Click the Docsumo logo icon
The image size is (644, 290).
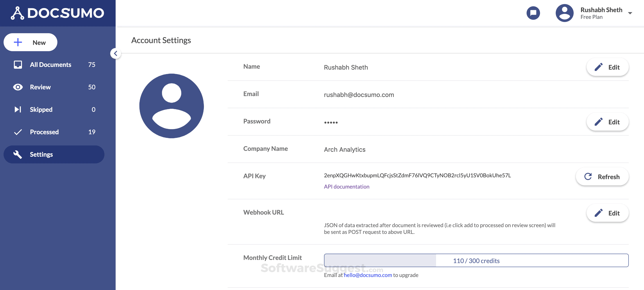tap(17, 13)
